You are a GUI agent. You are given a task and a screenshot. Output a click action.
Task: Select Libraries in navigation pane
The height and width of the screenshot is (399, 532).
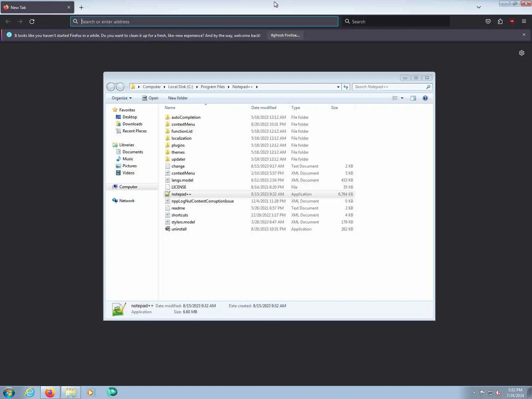click(127, 145)
